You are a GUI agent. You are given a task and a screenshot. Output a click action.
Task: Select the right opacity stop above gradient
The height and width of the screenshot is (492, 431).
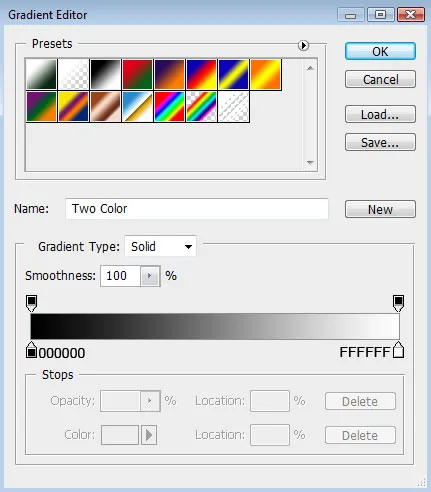[x=398, y=303]
